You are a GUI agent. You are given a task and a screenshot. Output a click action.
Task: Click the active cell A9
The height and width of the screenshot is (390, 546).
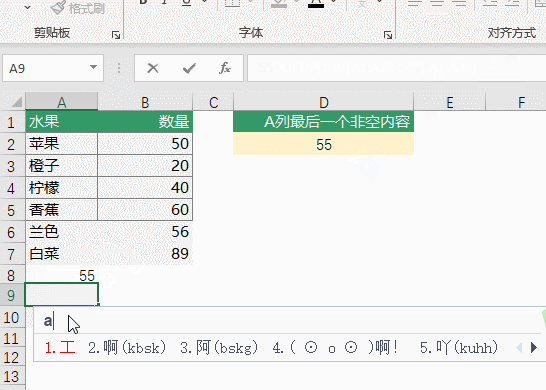[62, 295]
